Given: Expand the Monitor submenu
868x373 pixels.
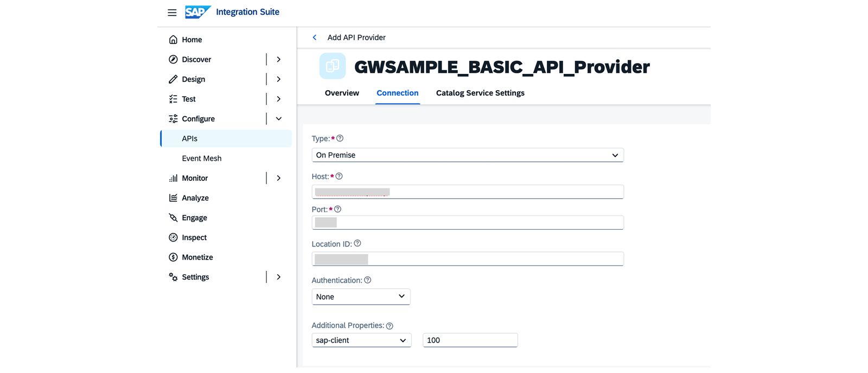Looking at the screenshot, I should (x=279, y=178).
